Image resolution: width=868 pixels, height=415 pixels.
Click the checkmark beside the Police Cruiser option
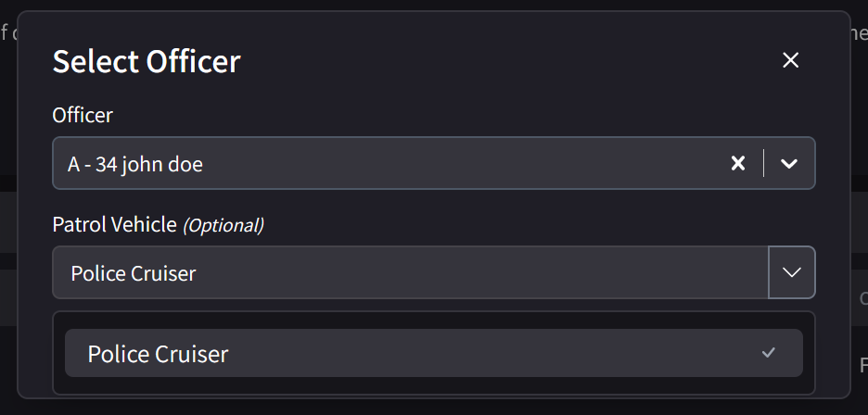pyautogui.click(x=768, y=353)
